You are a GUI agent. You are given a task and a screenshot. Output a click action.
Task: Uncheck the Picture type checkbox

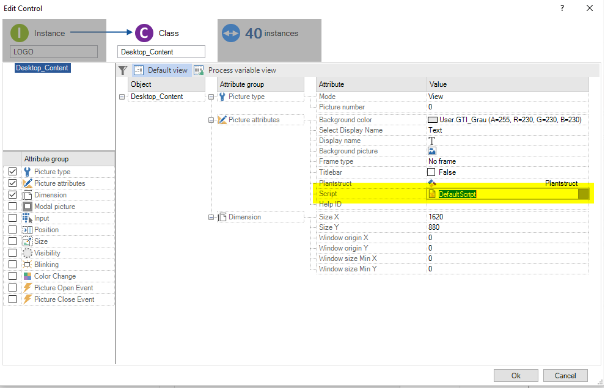[12, 171]
